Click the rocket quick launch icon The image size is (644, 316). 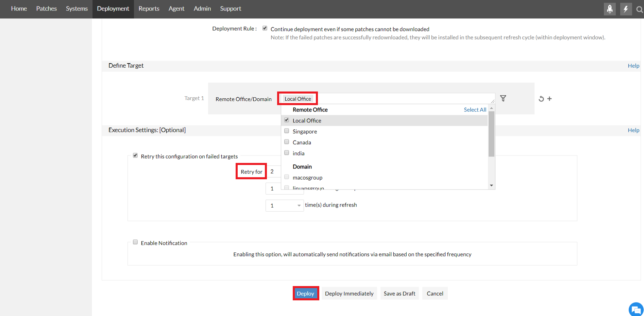pos(610,9)
